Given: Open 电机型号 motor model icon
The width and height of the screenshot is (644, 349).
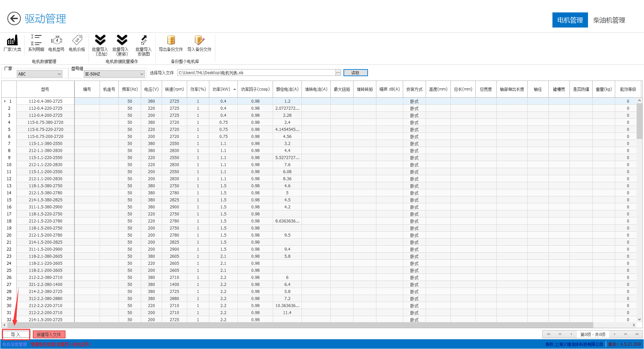Looking at the screenshot, I should (x=56, y=43).
